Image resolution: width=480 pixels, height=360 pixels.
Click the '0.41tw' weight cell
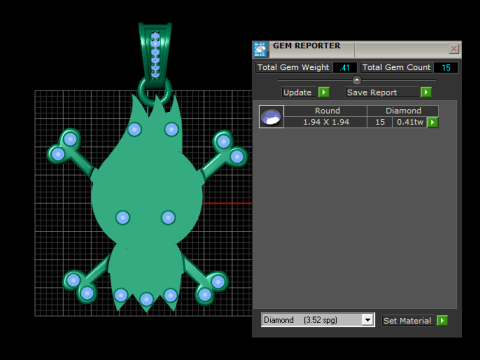coord(409,122)
